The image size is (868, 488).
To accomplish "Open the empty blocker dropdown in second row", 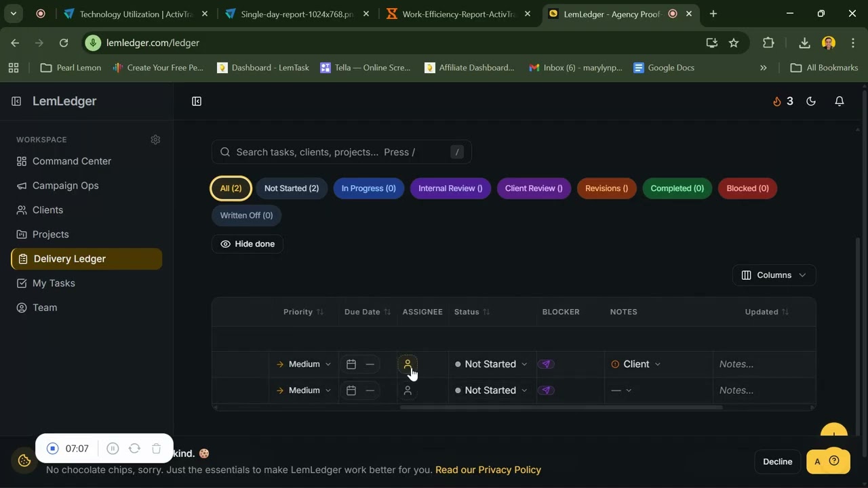I will pos(621,390).
